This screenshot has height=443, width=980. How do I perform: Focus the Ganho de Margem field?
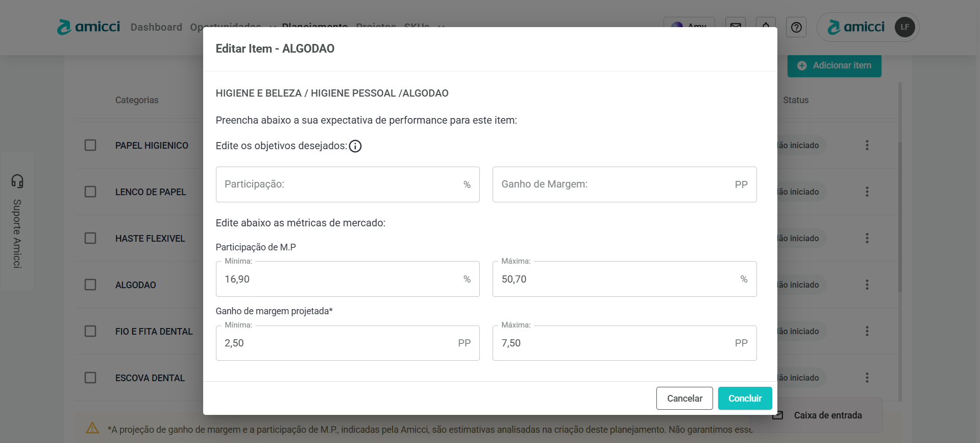point(615,184)
